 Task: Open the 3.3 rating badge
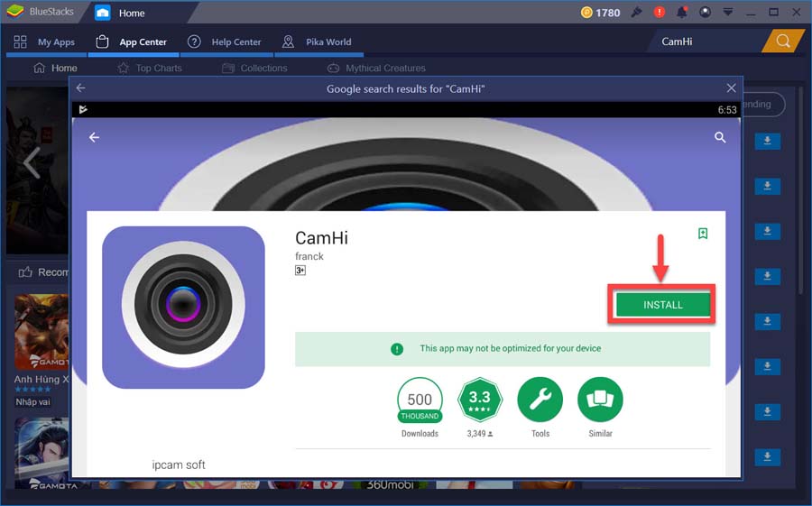[480, 400]
